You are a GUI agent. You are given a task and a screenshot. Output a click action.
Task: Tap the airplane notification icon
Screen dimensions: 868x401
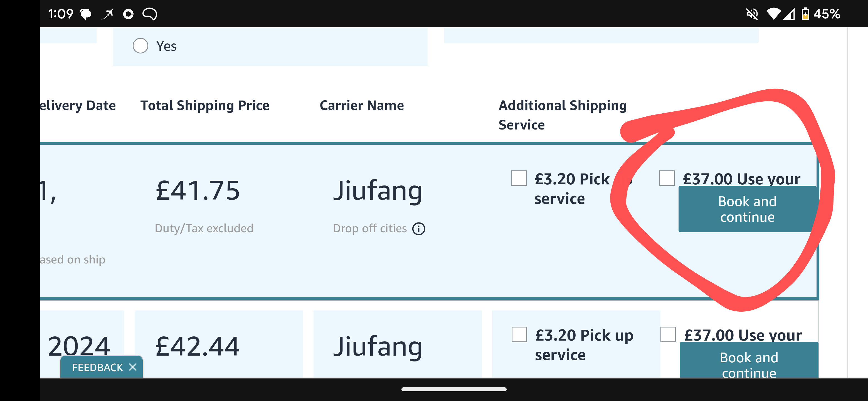(x=107, y=14)
